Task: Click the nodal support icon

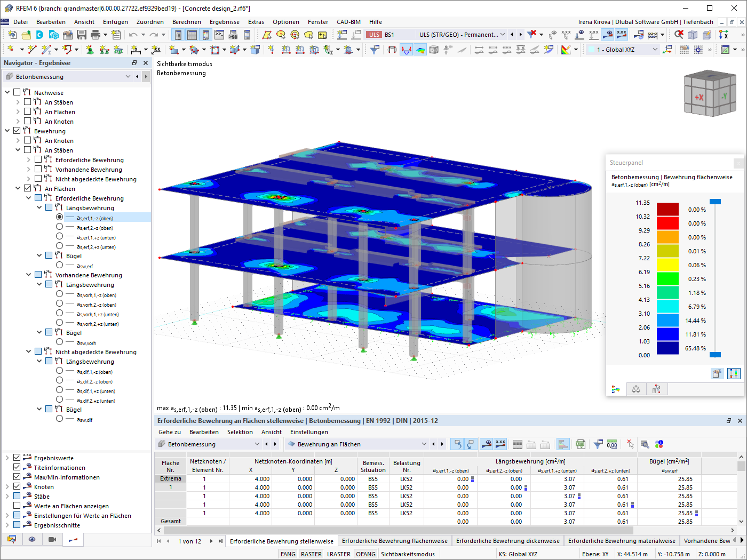Action: pos(90,50)
